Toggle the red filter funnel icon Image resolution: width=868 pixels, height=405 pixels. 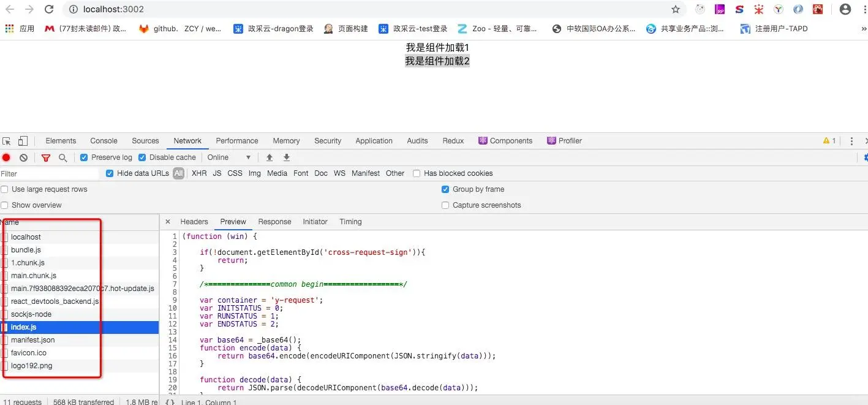(45, 157)
